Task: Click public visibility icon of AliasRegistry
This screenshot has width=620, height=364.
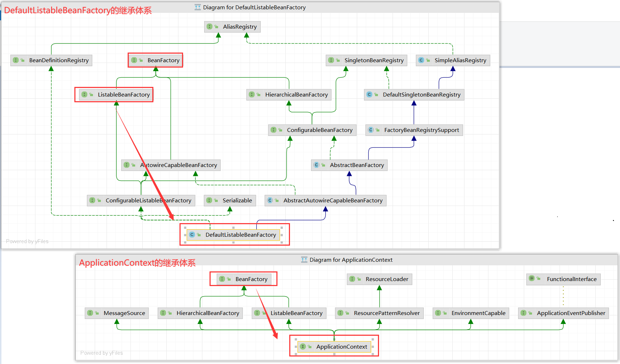Action: 216,27
